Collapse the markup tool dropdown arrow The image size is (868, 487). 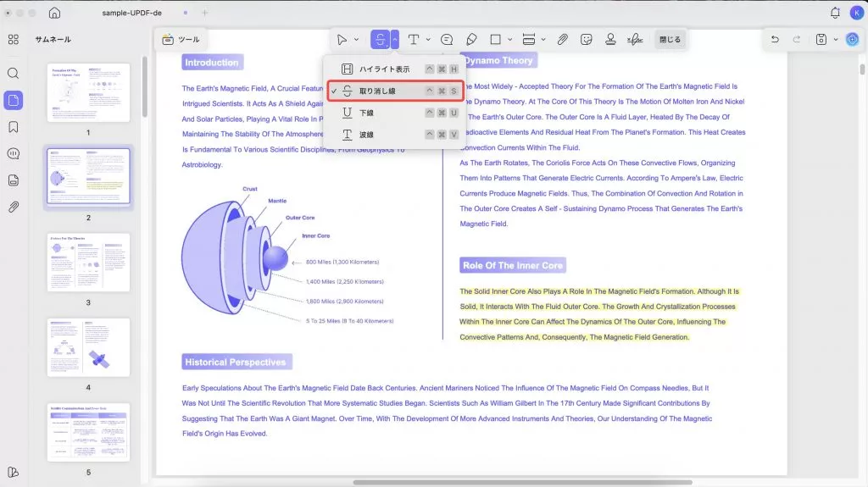[x=395, y=39]
